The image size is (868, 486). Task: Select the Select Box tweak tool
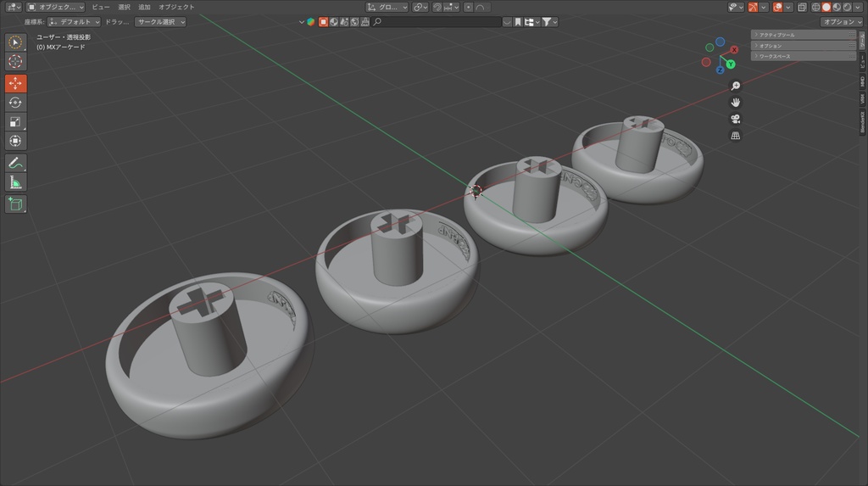click(15, 42)
